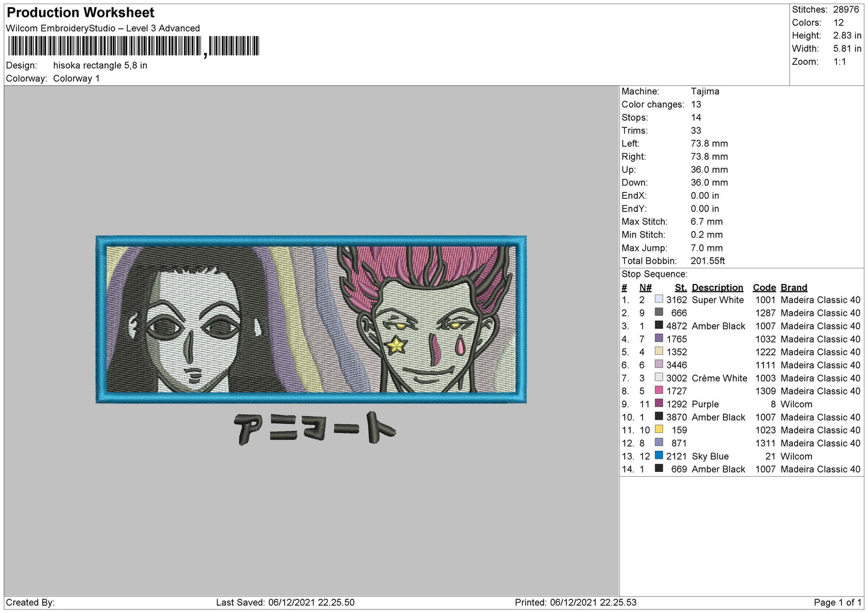Select the purple swatch with 1765 stitches

coord(658,338)
